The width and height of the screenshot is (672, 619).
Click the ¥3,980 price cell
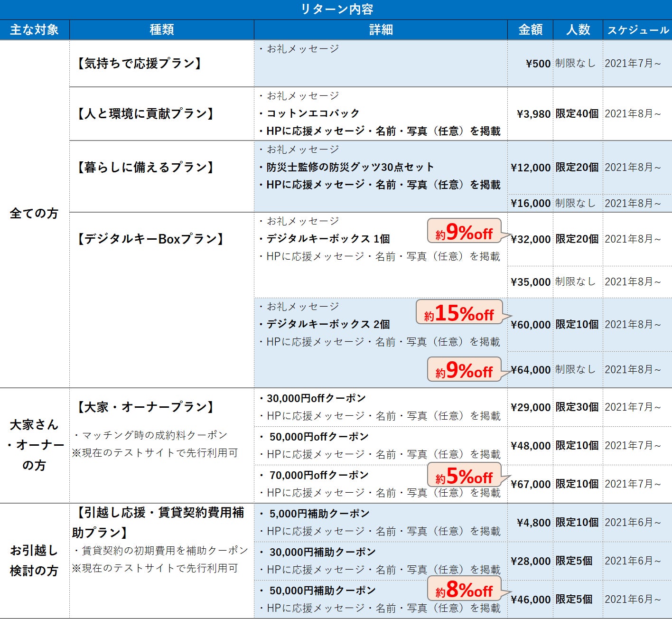tap(533, 114)
